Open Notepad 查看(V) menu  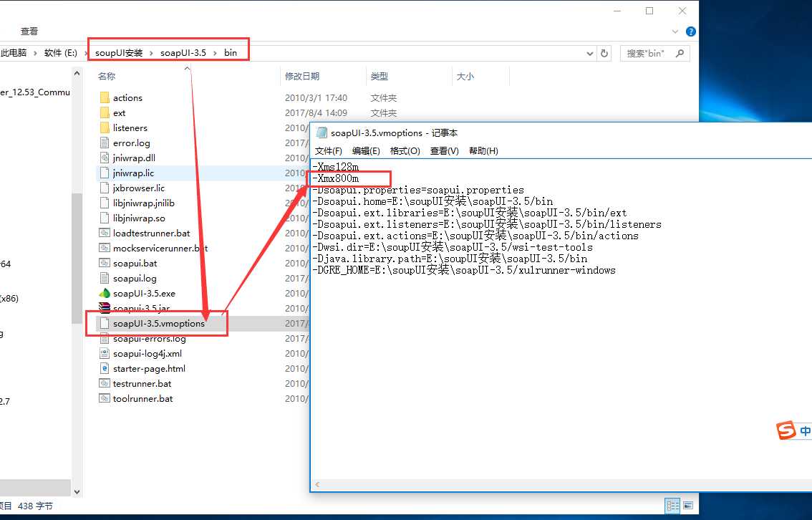coord(445,150)
